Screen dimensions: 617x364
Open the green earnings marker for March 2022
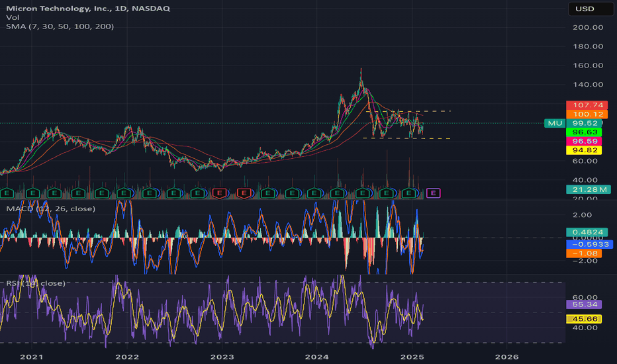click(150, 193)
